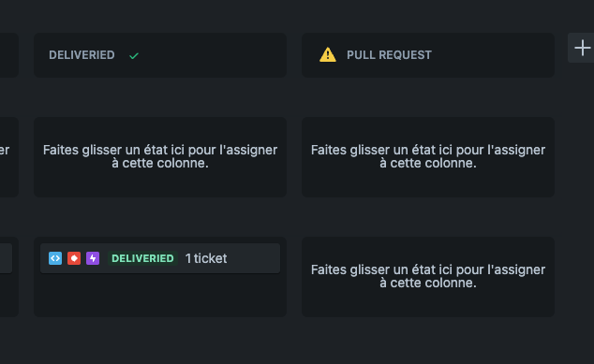The image size is (594, 364).
Task: Click the PULL REQUEST column header card
Action: point(428,55)
